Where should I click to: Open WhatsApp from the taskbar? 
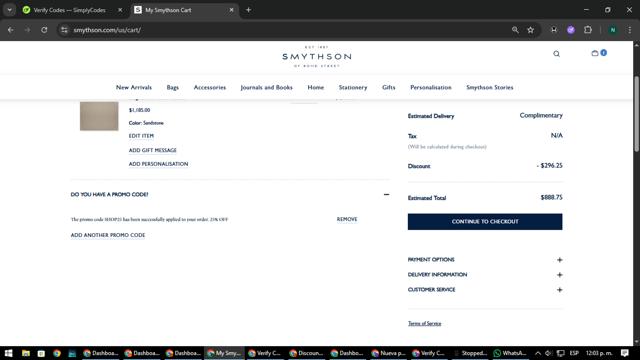(510, 353)
